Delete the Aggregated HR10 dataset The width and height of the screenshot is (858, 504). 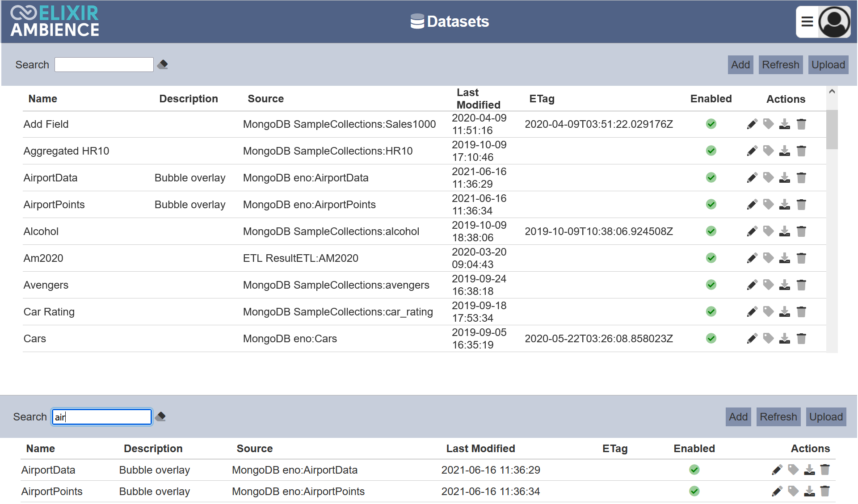[x=801, y=151]
